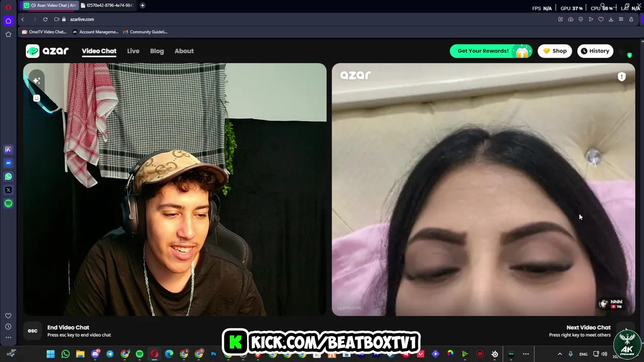Open Aria AI in Opera sidebar
Image resolution: width=644 pixels, height=362 pixels.
pos(8,149)
